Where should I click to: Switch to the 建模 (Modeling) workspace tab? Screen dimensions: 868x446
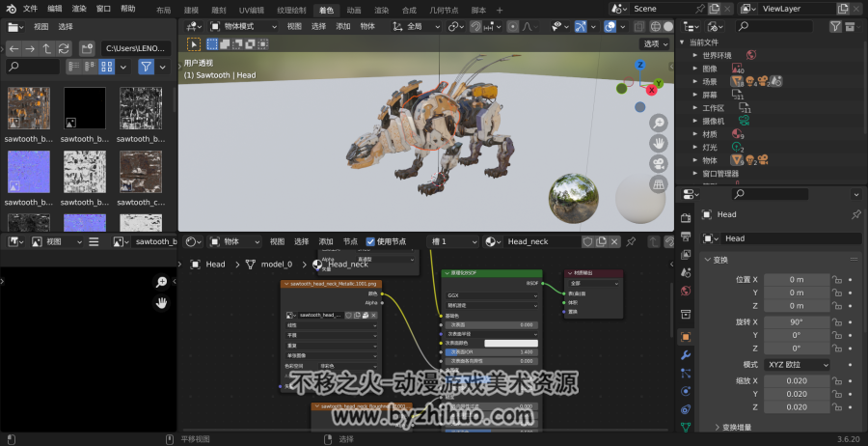[191, 10]
